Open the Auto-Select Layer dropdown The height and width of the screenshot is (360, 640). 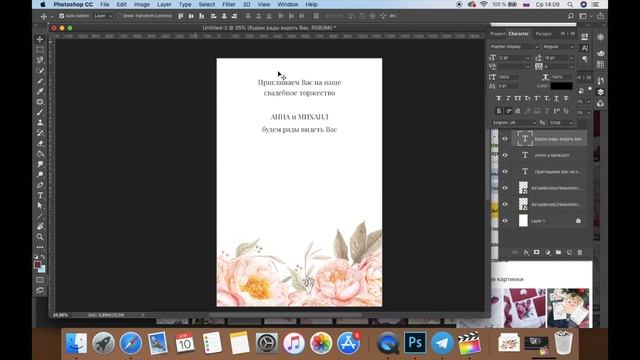[102, 16]
